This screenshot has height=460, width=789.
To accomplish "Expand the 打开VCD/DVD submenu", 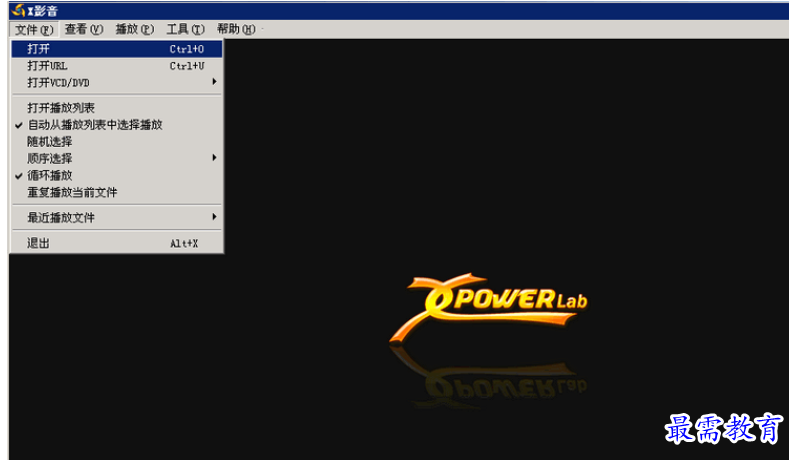I will pos(117,83).
